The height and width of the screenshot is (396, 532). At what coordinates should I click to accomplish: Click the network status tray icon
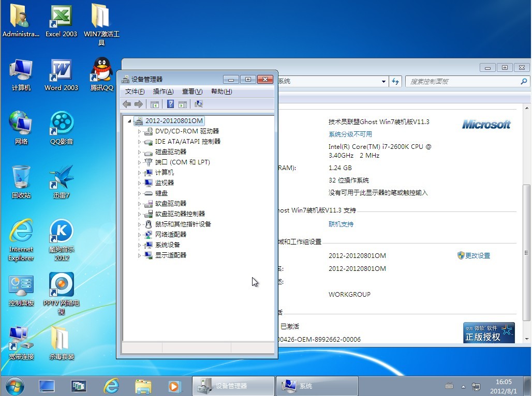[476, 386]
